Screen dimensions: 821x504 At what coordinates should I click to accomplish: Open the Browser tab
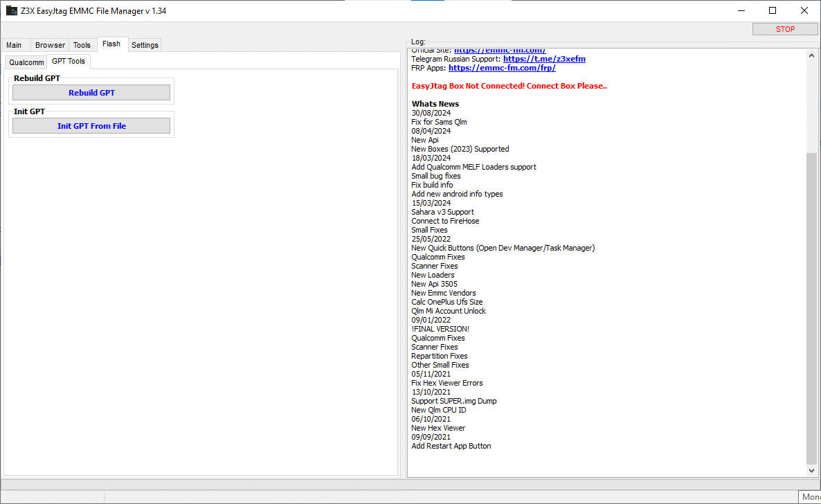50,45
